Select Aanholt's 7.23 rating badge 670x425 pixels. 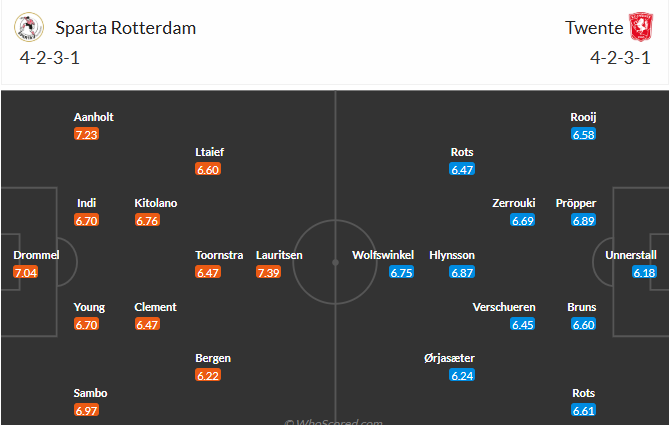coord(86,135)
